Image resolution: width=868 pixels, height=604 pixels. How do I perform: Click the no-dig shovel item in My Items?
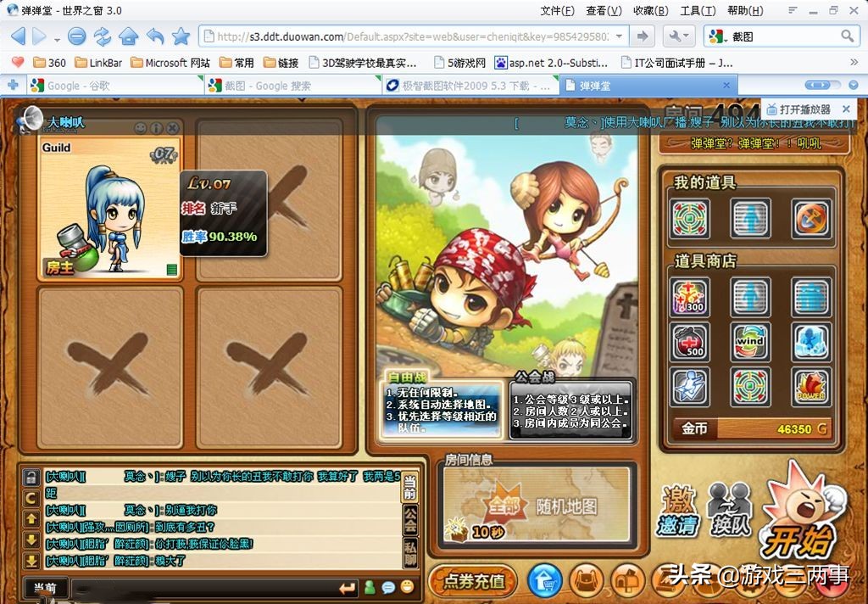click(x=811, y=218)
